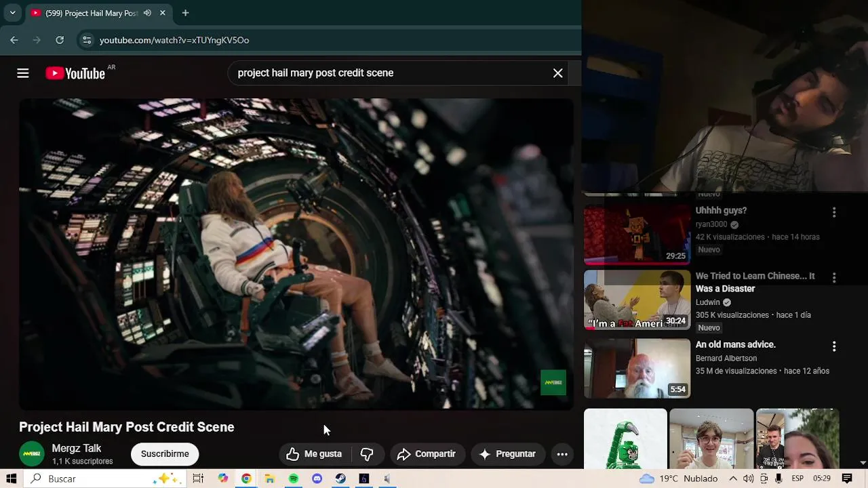Open the 'An old mans advice.' title
This screenshot has height=488, width=868.
[736, 344]
